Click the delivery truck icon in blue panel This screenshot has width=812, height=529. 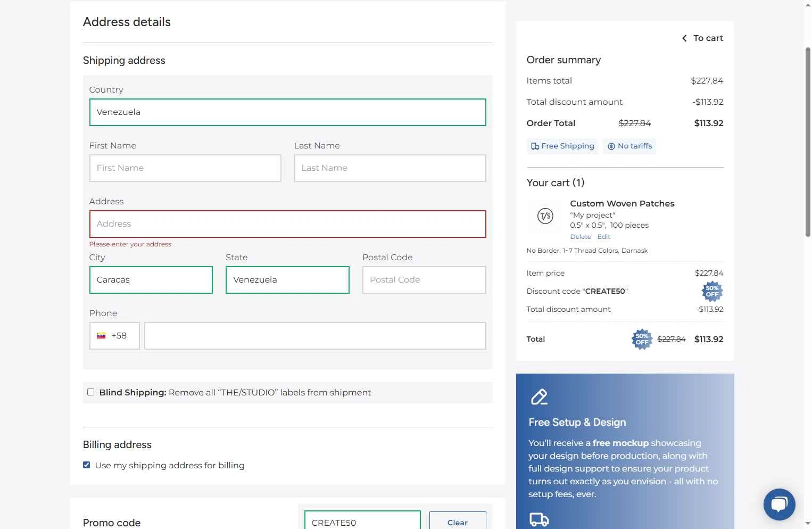(x=539, y=520)
